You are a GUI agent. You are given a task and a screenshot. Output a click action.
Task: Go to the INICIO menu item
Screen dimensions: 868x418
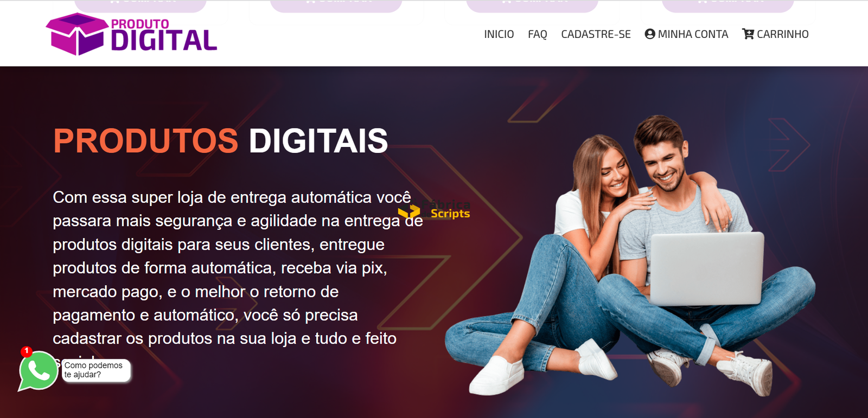point(499,34)
